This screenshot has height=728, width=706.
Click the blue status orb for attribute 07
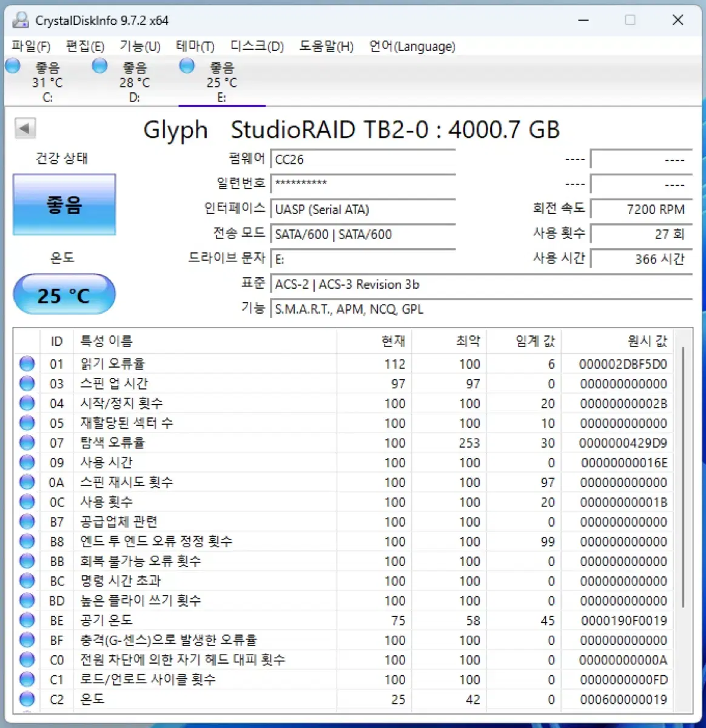[27, 443]
